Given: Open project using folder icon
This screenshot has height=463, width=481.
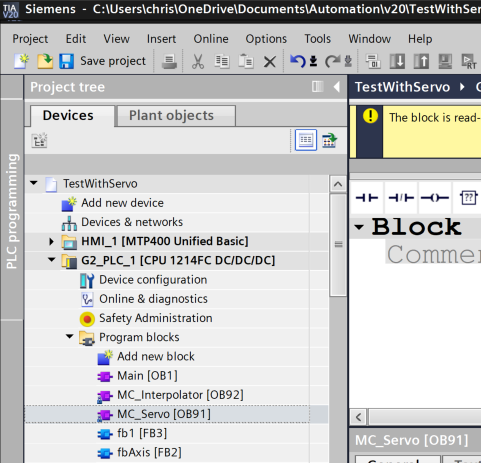Looking at the screenshot, I should pos(45,61).
